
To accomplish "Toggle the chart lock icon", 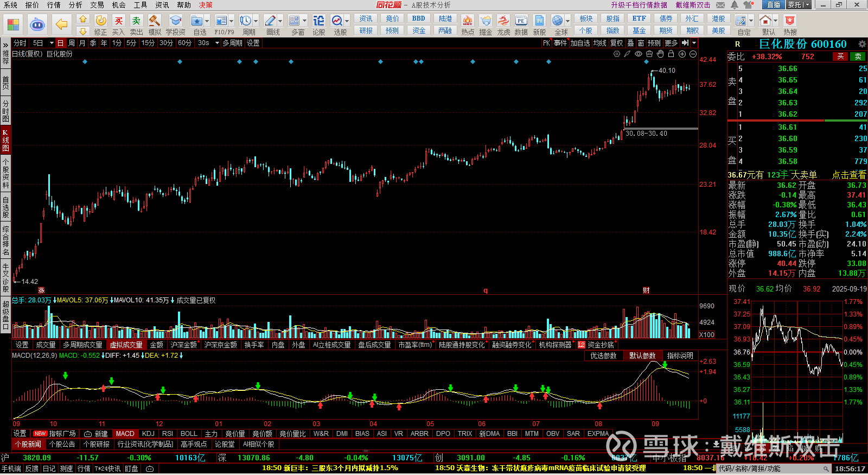I will pyautogui.click(x=671, y=54).
